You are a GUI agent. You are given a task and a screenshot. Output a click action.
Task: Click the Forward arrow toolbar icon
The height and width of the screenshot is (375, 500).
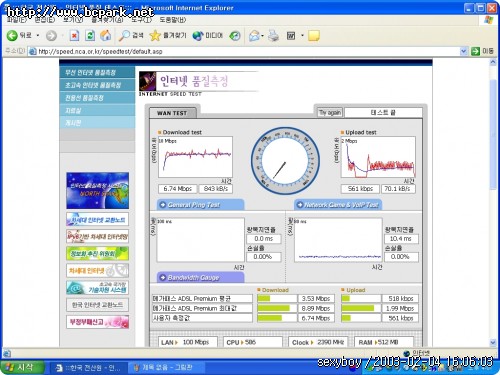51,36
